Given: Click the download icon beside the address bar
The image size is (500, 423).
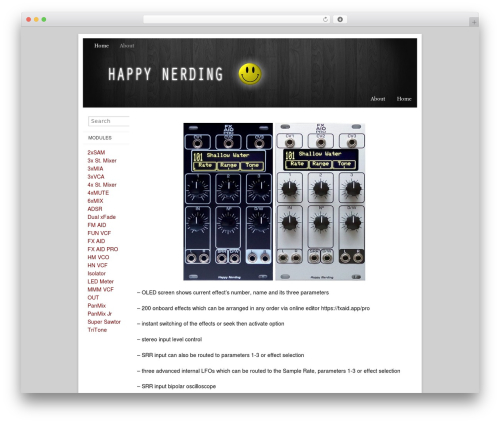Looking at the screenshot, I should pyautogui.click(x=340, y=19).
